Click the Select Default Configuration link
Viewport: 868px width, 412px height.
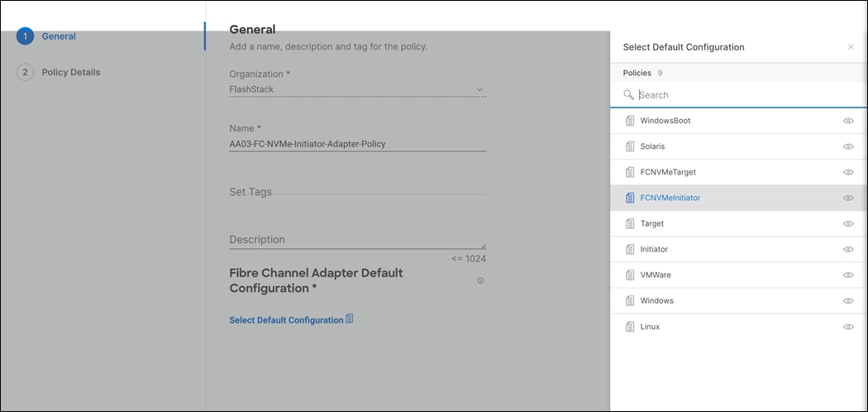point(286,320)
